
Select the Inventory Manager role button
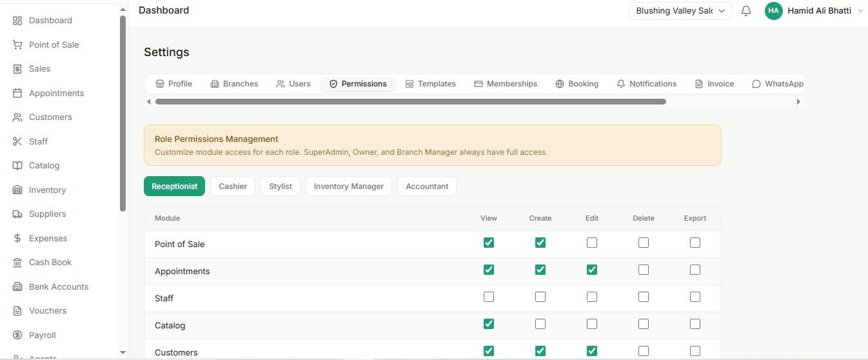click(x=349, y=186)
